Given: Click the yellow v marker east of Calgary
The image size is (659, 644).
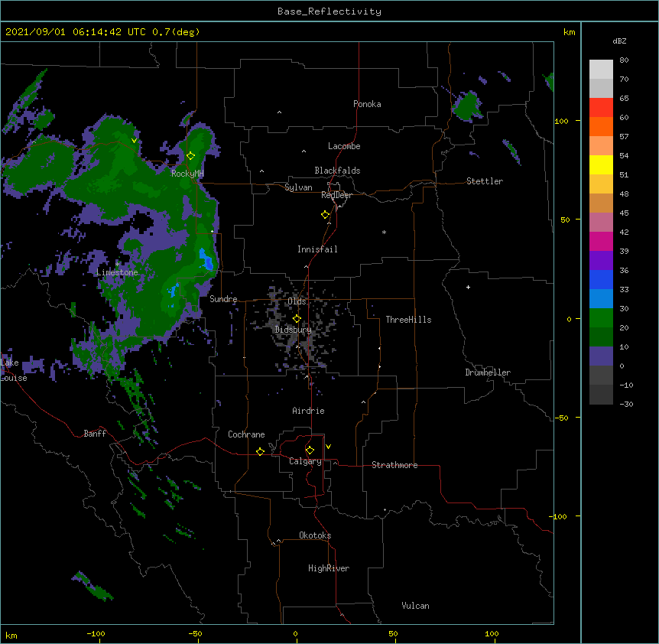Looking at the screenshot, I should (328, 447).
